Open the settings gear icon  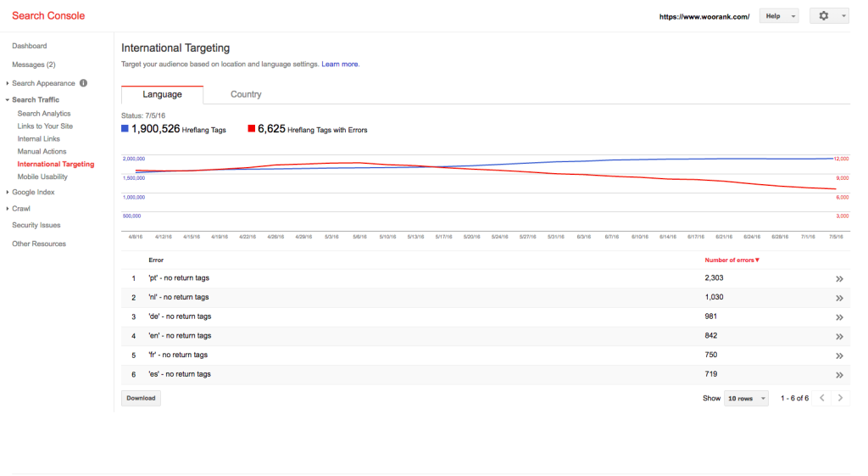tap(823, 16)
